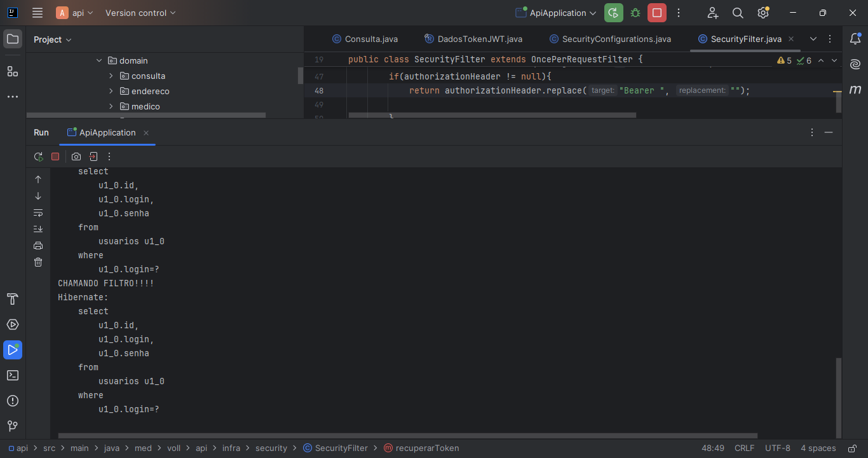Show more tool windows via the ellipsis icon
This screenshot has width=868, height=458.
pyautogui.click(x=13, y=97)
